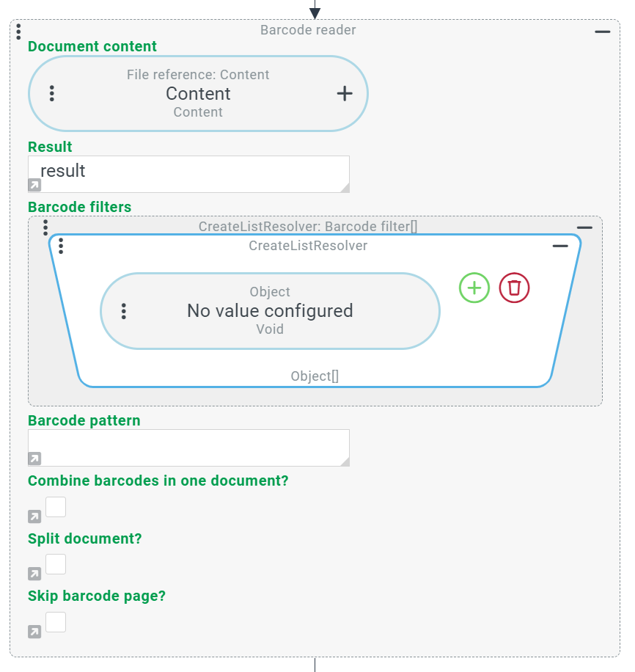635x672 pixels.
Task: Collapse CreateListResolver Barcode filter[] container
Action: 584,227
